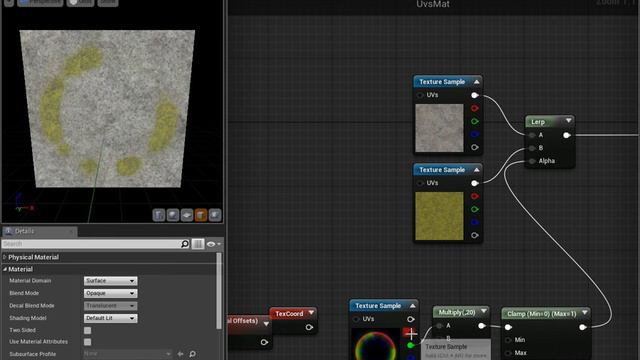Click alpha channel pin of top Texture Sample
640x360 pixels.
pos(474,147)
